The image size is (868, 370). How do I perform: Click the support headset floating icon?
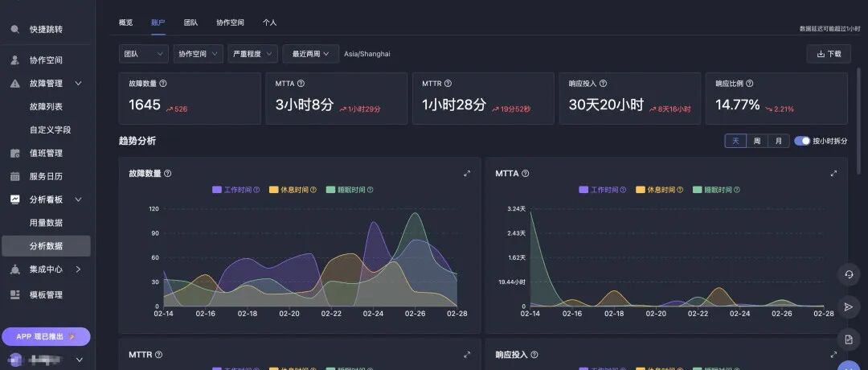coord(848,275)
